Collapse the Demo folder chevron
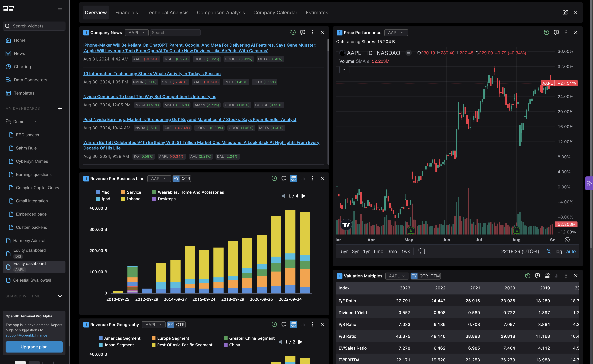 [35, 122]
